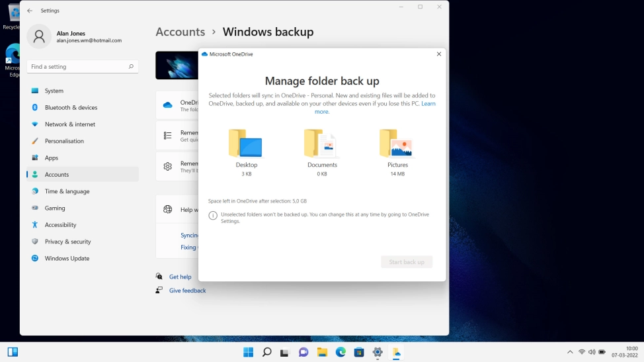
Task: Click the Wi-Fi icon in system tray
Action: [x=582, y=352]
